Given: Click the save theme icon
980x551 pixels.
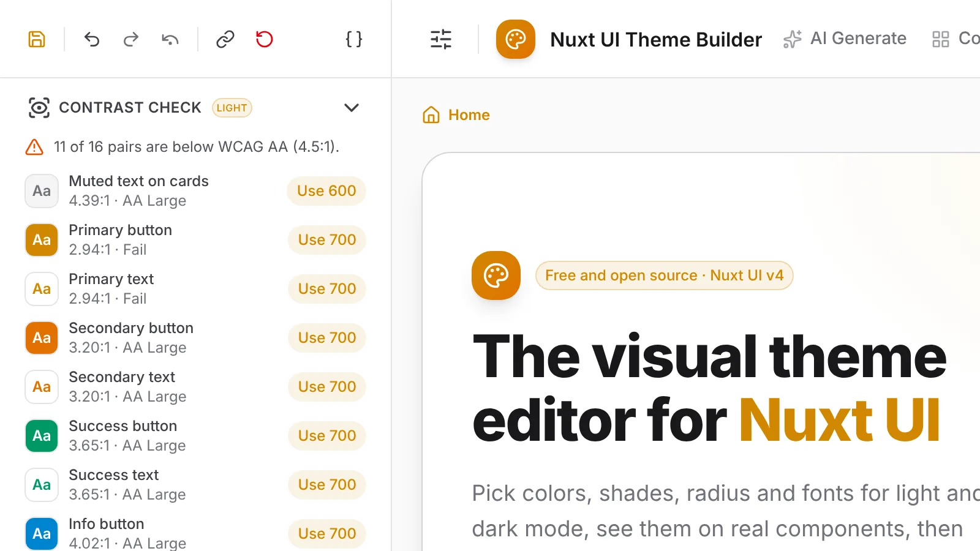Looking at the screenshot, I should [x=37, y=39].
